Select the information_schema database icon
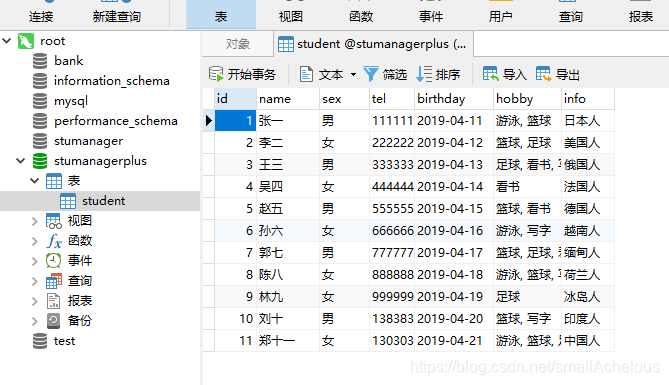This screenshot has width=669, height=385. [40, 81]
